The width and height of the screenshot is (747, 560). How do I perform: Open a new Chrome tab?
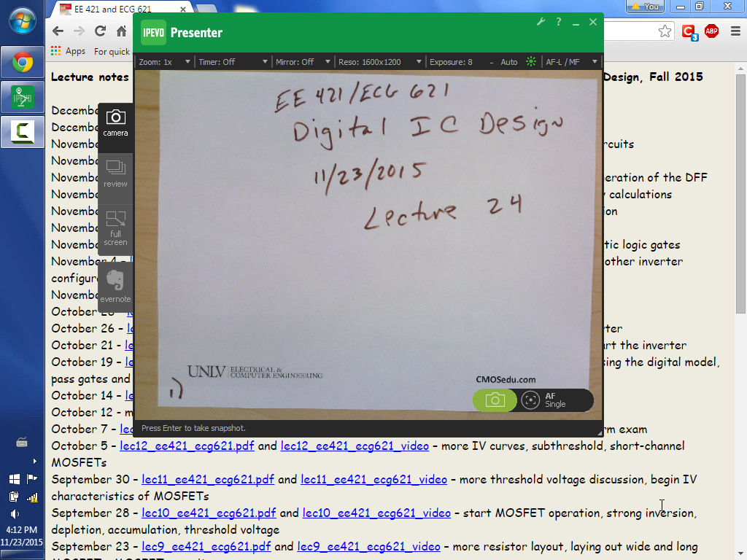click(x=206, y=8)
